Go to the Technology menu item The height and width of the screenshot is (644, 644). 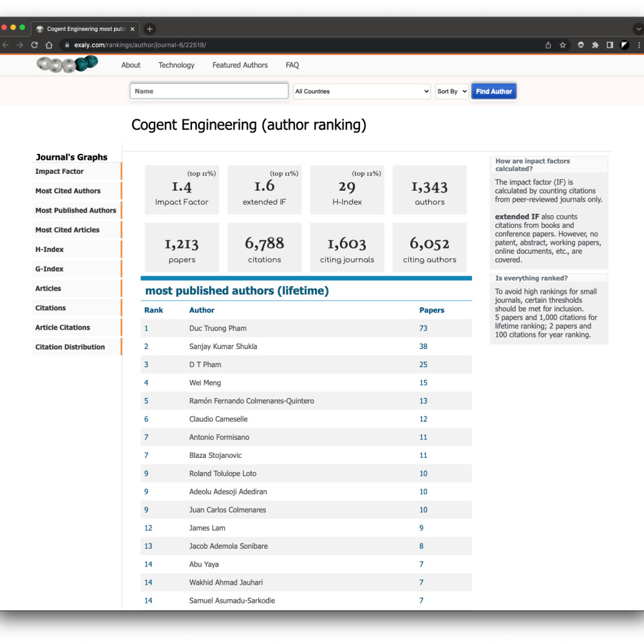(176, 65)
